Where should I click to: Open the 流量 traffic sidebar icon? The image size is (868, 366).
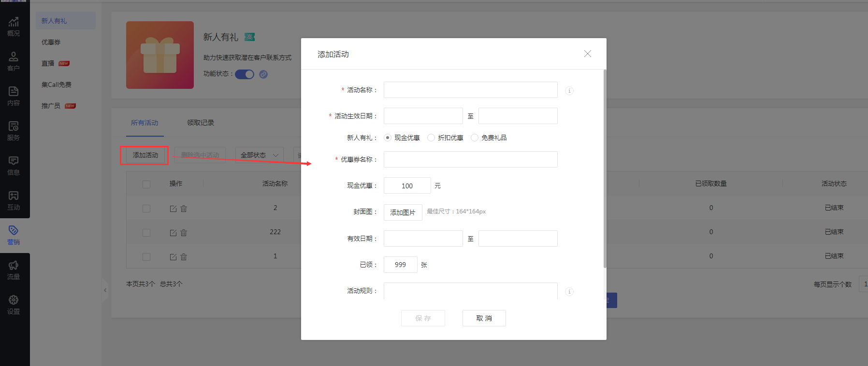(14, 270)
